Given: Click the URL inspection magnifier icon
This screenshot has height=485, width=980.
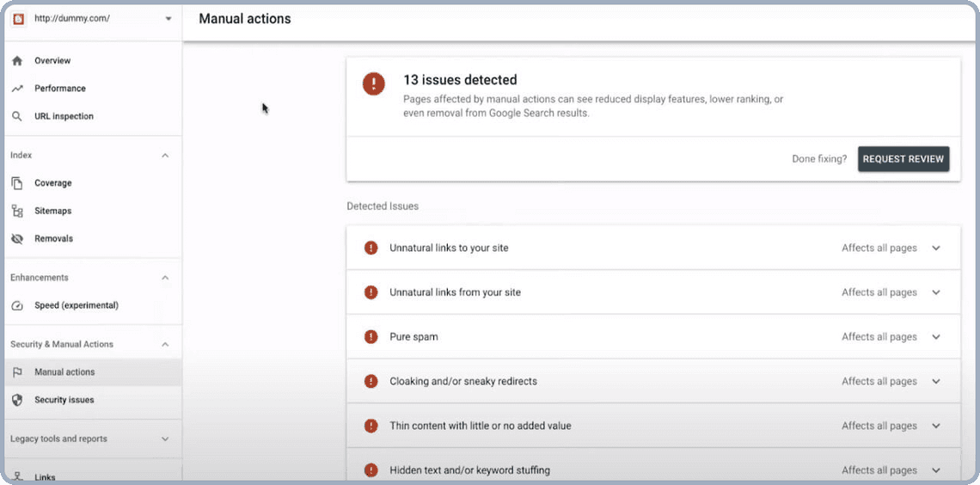Looking at the screenshot, I should [17, 116].
